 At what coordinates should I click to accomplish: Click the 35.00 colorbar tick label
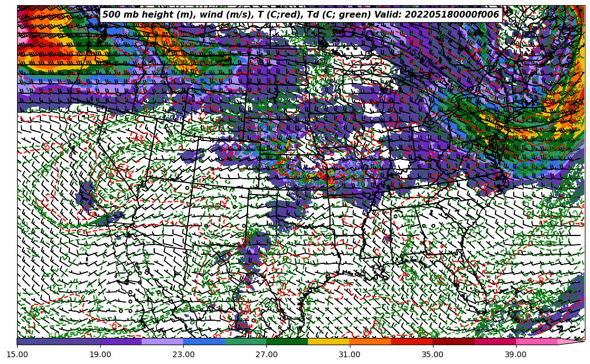click(x=432, y=354)
